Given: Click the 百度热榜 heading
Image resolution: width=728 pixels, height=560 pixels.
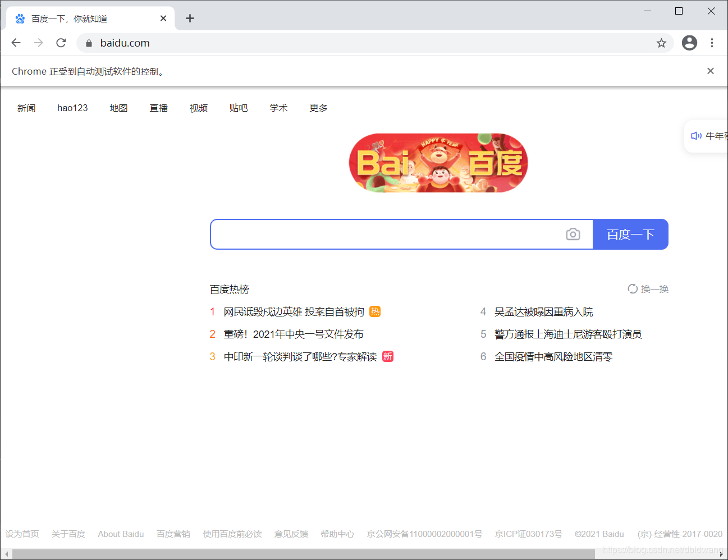Looking at the screenshot, I should click(230, 289).
